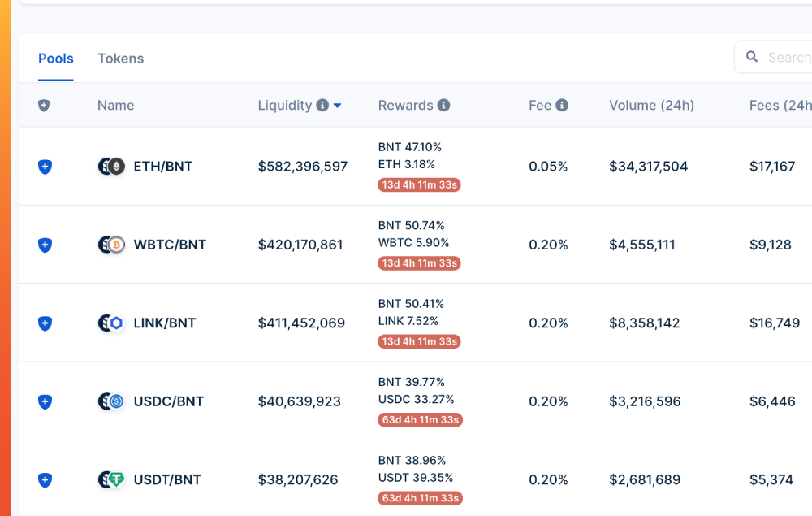Open the Liquidity info icon
The image size is (812, 516).
point(322,105)
